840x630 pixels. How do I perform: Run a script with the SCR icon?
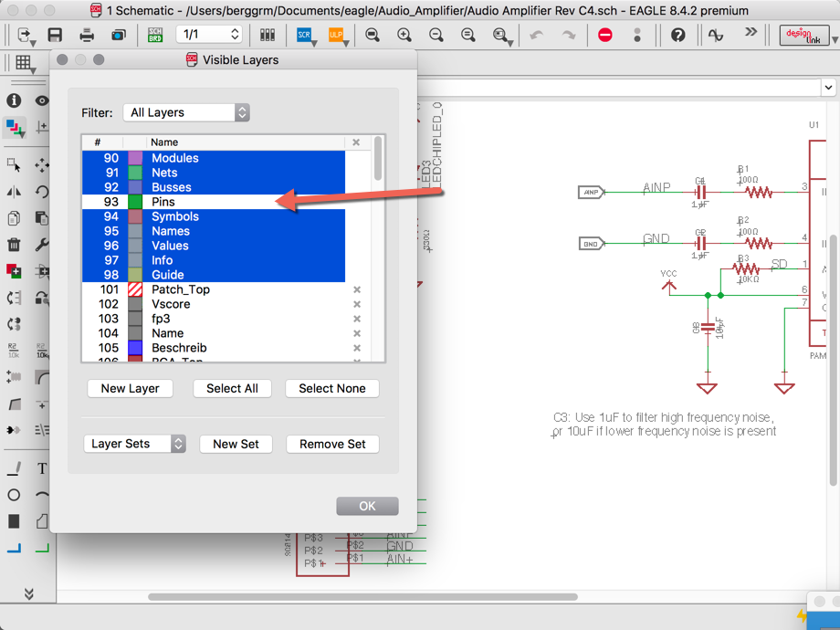click(x=304, y=35)
